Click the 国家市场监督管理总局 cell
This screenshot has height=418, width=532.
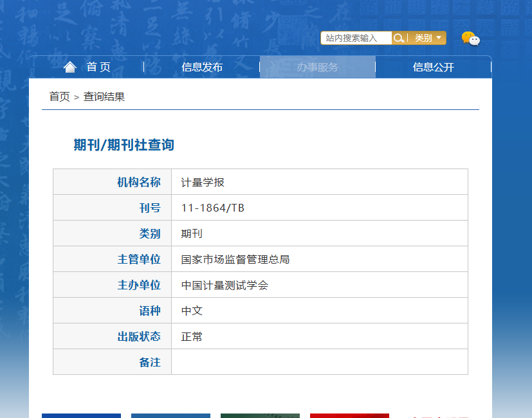pyautogui.click(x=320, y=259)
